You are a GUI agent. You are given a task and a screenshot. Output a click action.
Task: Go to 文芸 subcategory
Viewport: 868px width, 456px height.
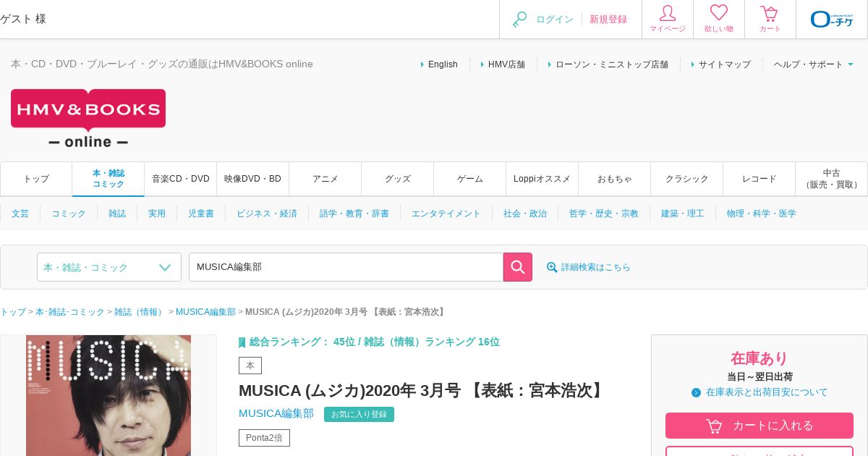[20, 214]
